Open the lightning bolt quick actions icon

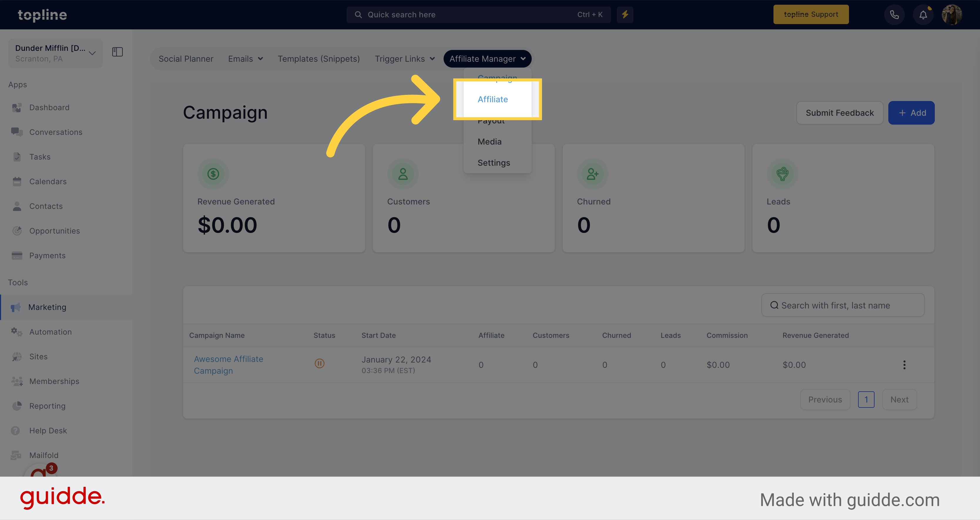pos(625,14)
